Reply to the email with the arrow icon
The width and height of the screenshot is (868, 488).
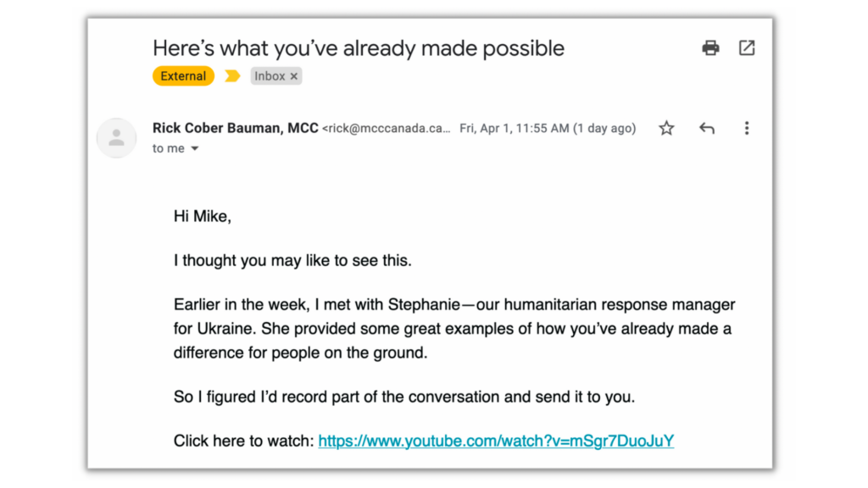click(x=706, y=129)
